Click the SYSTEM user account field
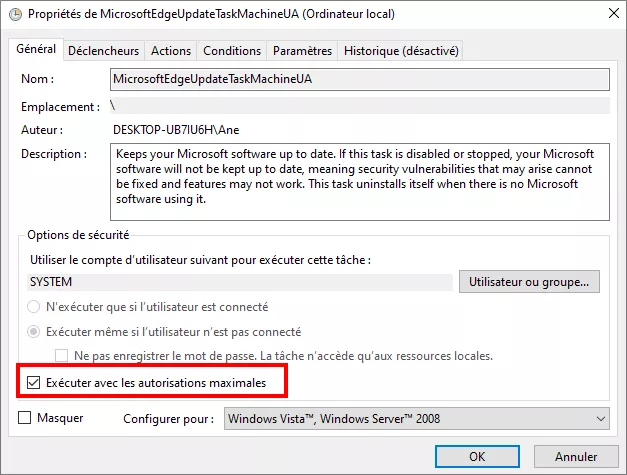627x475 pixels. click(x=238, y=282)
